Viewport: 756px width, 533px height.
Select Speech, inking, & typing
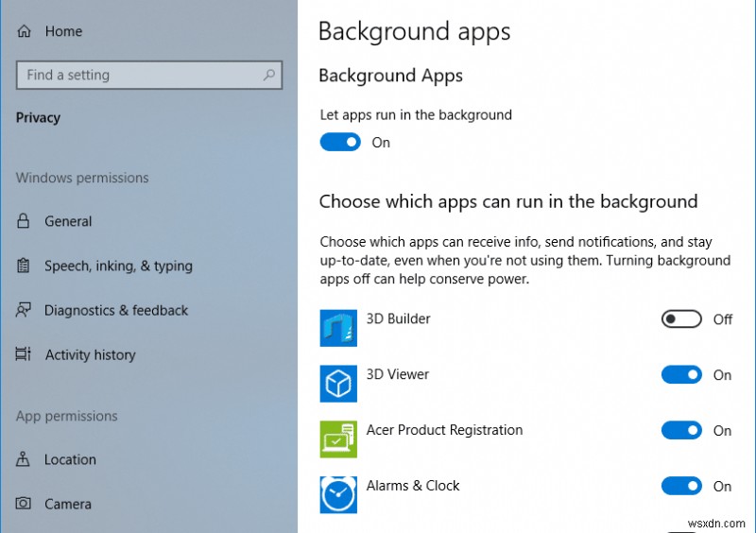[x=119, y=266]
